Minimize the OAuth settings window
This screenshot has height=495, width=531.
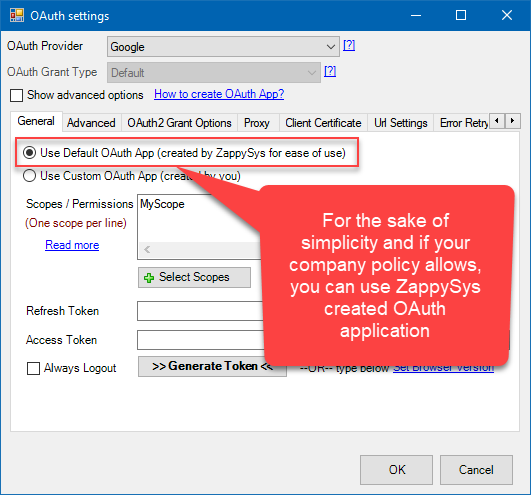pos(416,15)
